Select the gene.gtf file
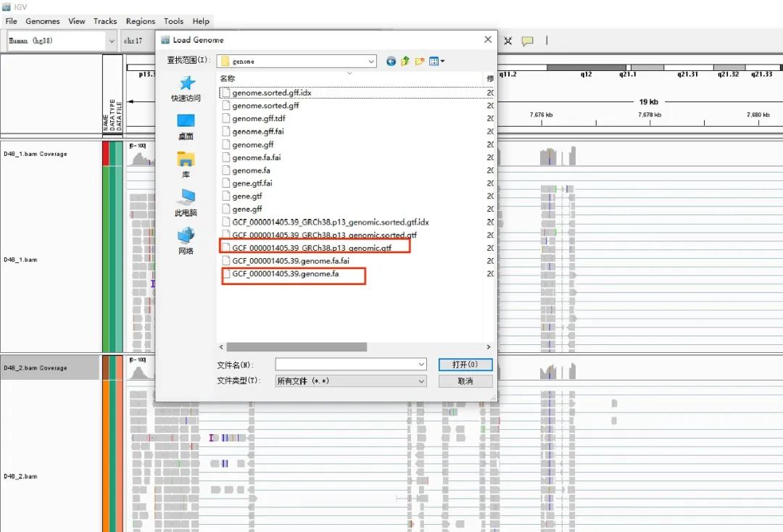Image resolution: width=783 pixels, height=532 pixels. pyautogui.click(x=246, y=196)
